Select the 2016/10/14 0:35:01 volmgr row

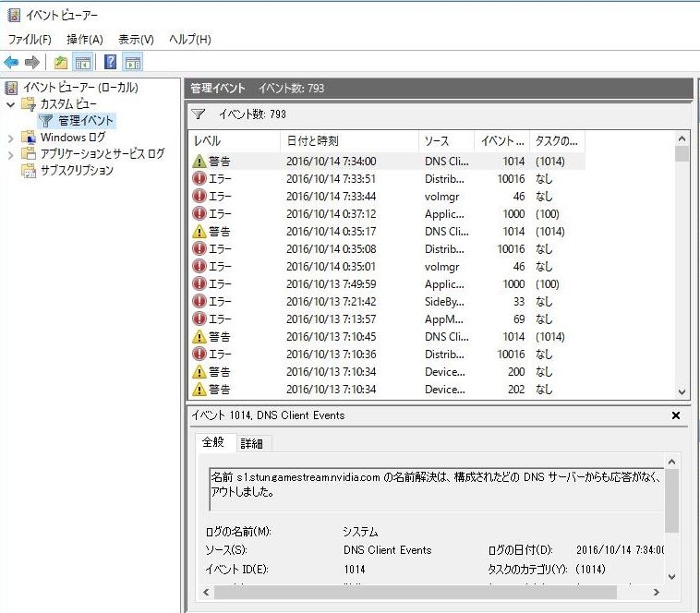tap(387, 267)
